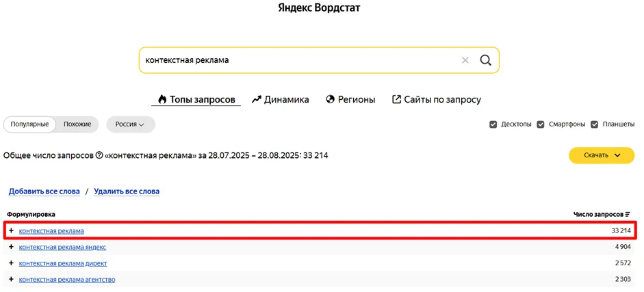Add phrase контекстная реклама with plus icon

pyautogui.click(x=11, y=231)
